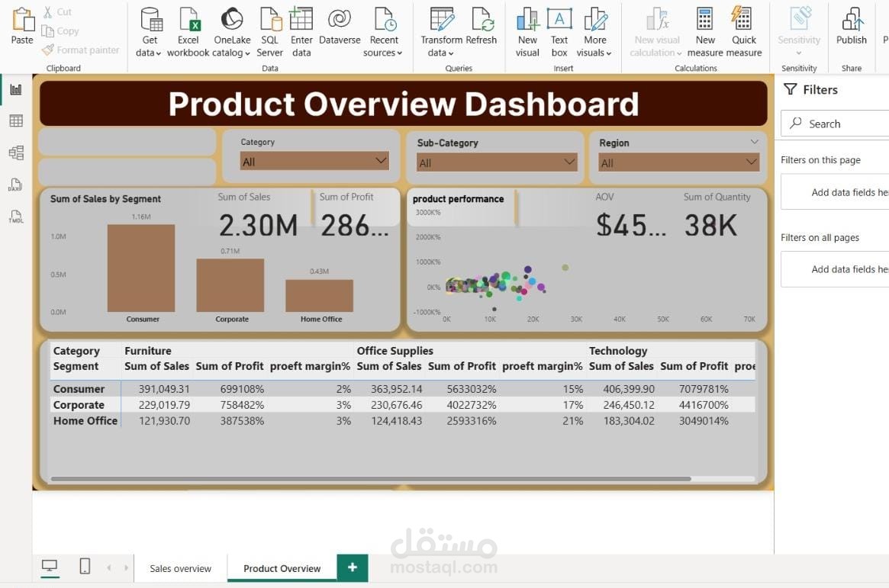Image resolution: width=889 pixels, height=588 pixels.
Task: Switch to mobile layout view
Action: click(85, 566)
